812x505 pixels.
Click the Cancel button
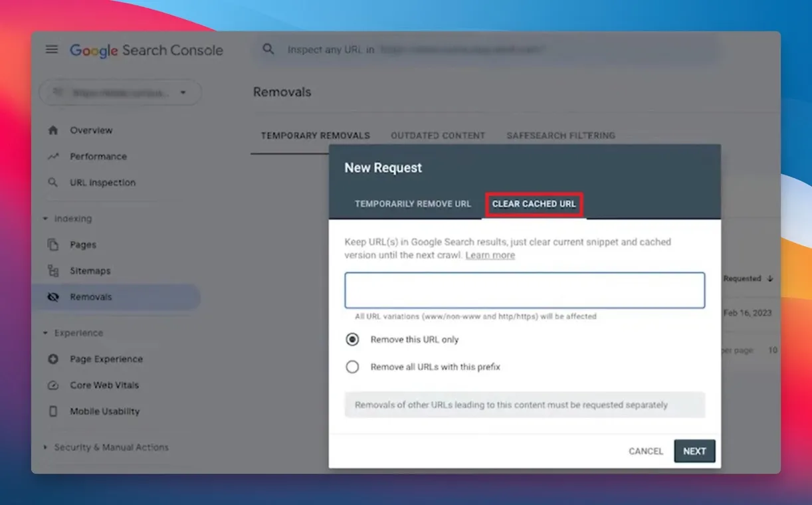point(646,451)
